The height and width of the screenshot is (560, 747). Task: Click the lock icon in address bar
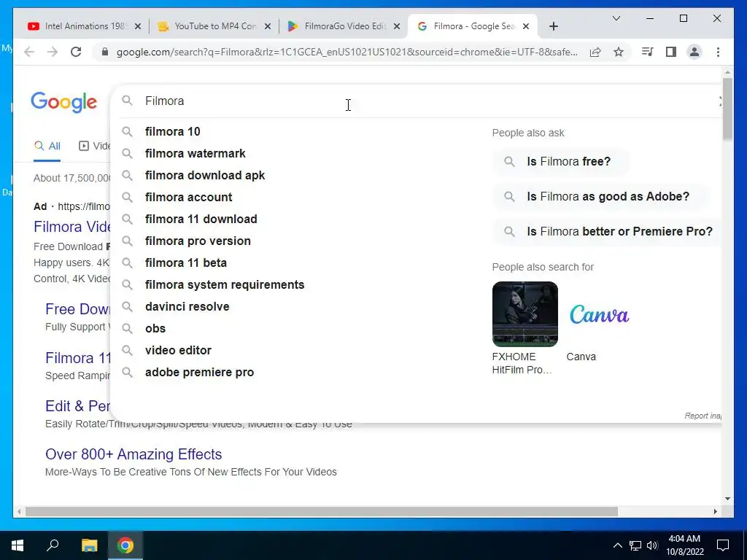point(105,52)
